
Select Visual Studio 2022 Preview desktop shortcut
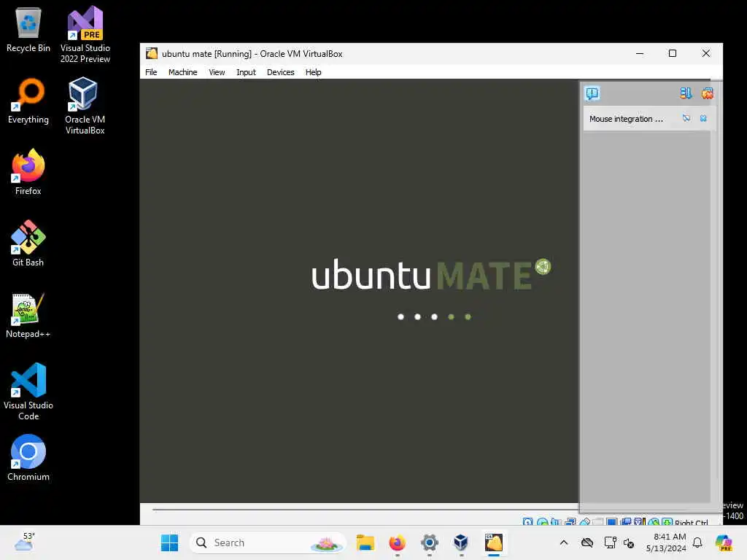click(85, 34)
